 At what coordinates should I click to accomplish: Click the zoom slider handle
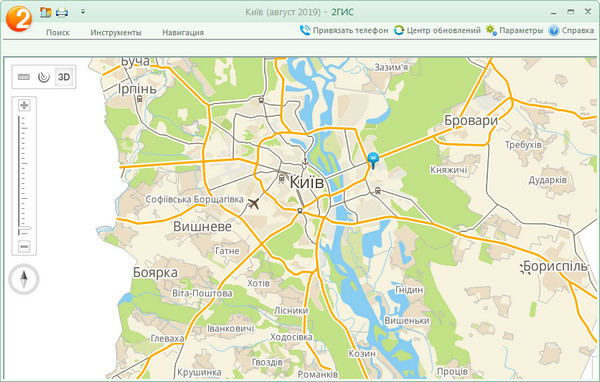tap(25, 229)
